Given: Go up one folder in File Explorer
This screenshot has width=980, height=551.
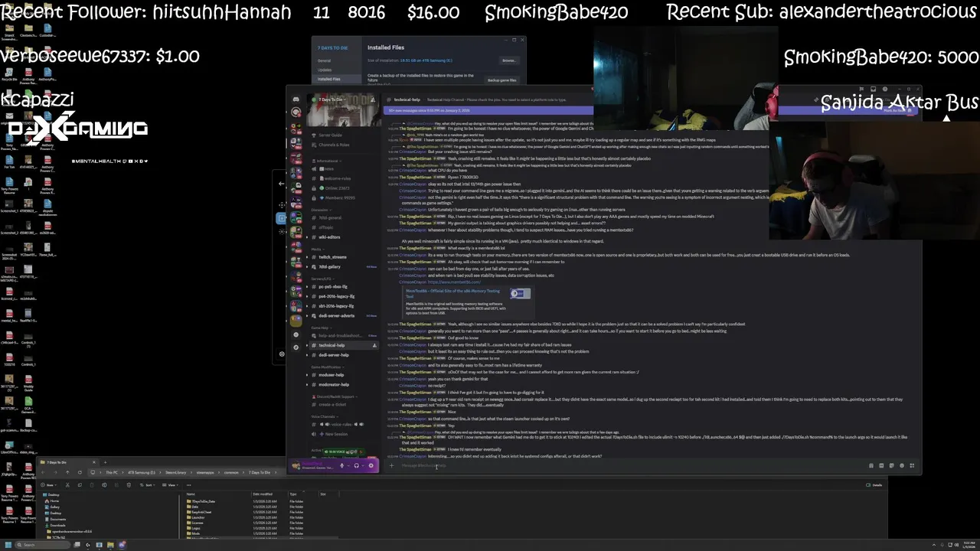Looking at the screenshot, I should point(67,472).
